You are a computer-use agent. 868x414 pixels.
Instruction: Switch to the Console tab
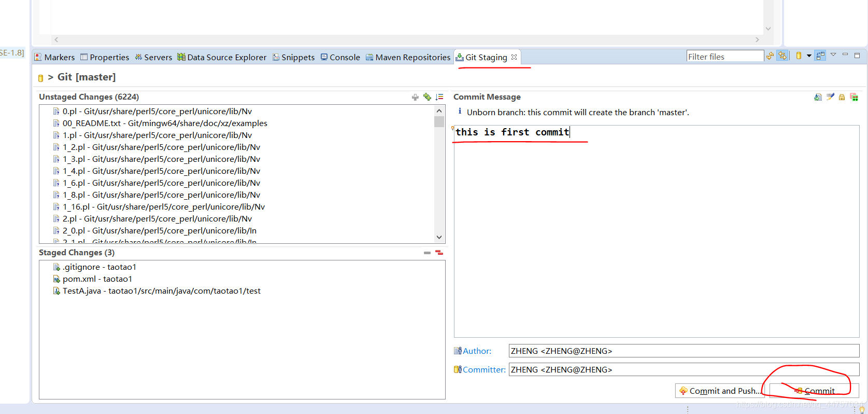pyautogui.click(x=340, y=57)
